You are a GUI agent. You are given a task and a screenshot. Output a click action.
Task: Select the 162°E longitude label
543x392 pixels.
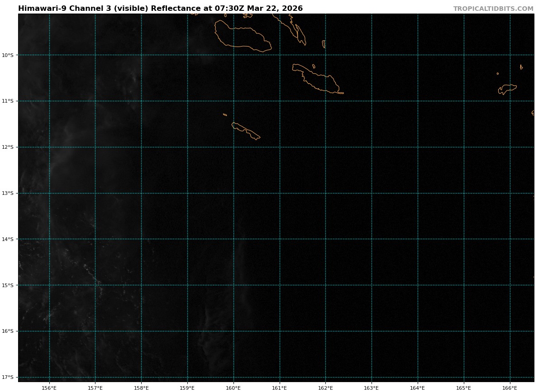click(325, 387)
